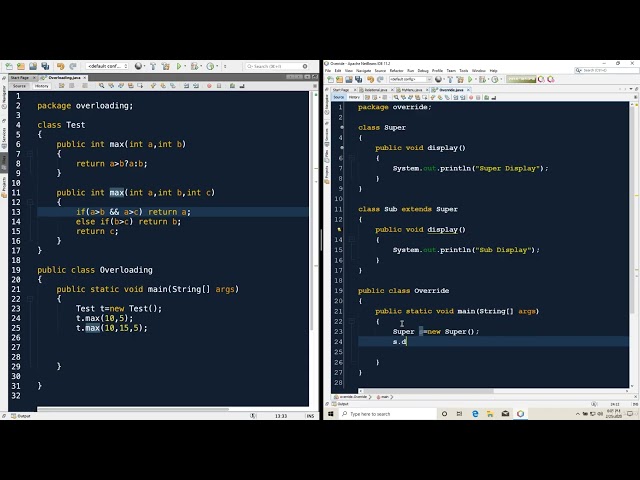Open Debug Project dropdown arrow in left window
Screen dimensions: 640x480
tap(201, 66)
